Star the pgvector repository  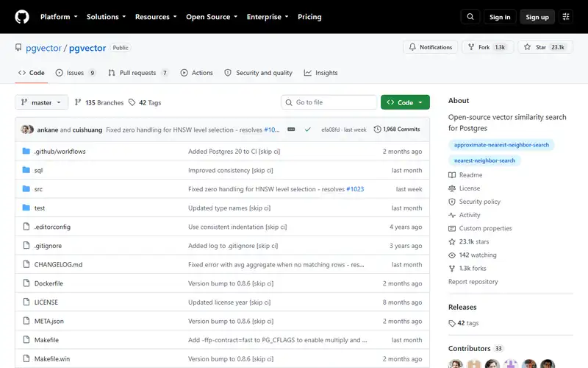(x=545, y=47)
